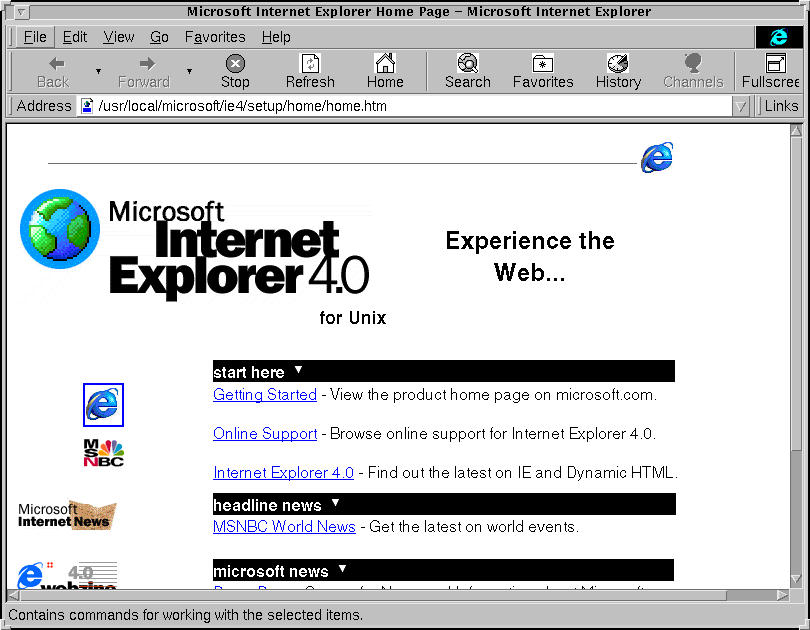810x630 pixels.
Task: Click the 'headline news' header text
Action: coord(268,505)
